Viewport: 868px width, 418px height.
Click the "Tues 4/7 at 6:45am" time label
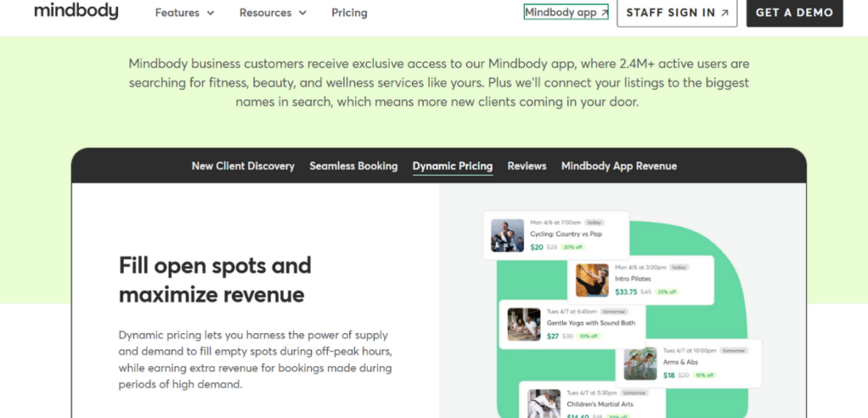[x=572, y=311]
